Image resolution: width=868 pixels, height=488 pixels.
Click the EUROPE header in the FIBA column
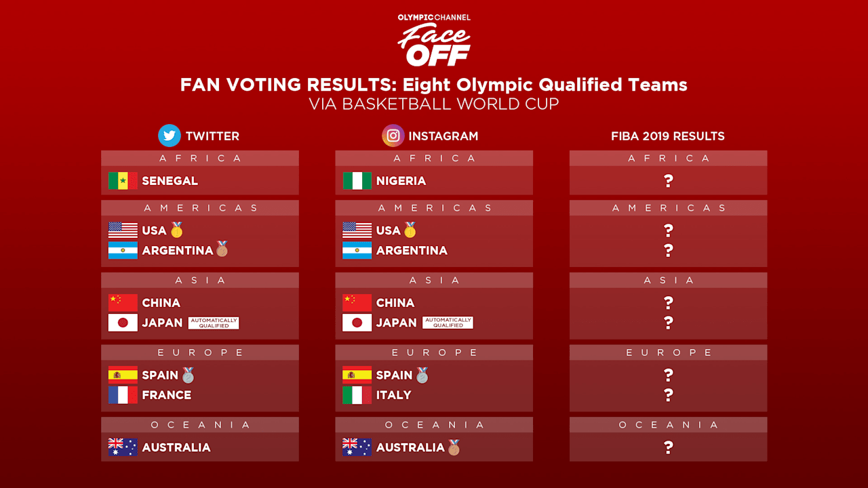pyautogui.click(x=669, y=352)
